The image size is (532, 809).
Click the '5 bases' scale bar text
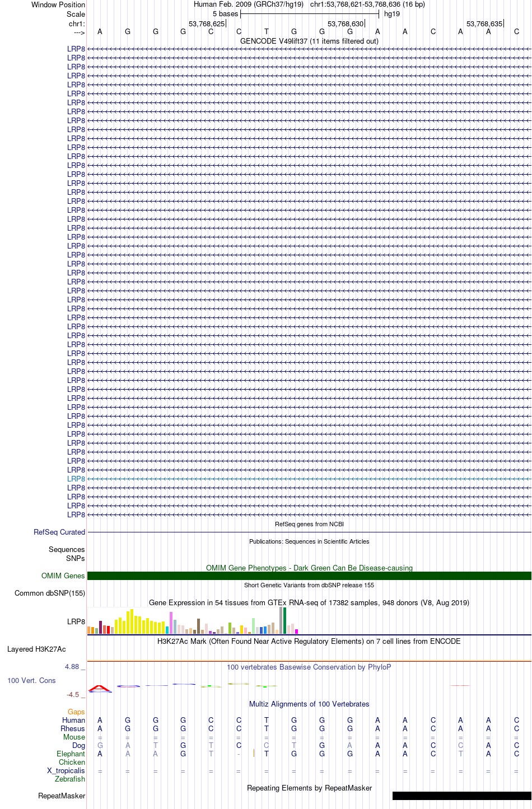(x=225, y=13)
